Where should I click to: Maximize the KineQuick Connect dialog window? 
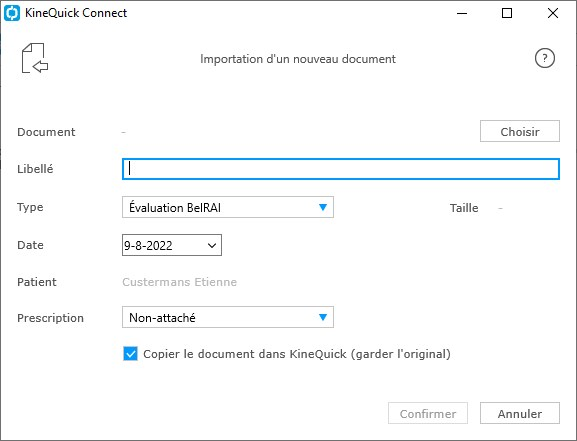click(x=507, y=13)
